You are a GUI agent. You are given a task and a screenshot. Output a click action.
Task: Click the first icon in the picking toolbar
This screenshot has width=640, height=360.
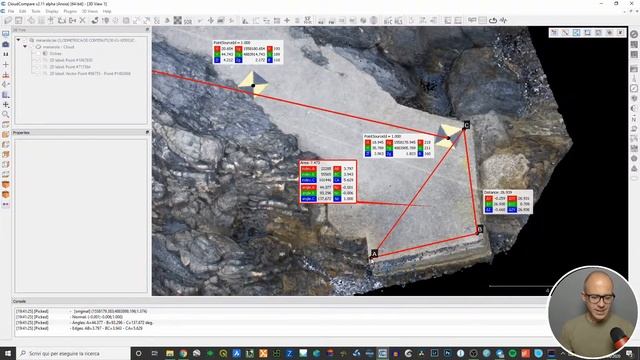coord(554,32)
